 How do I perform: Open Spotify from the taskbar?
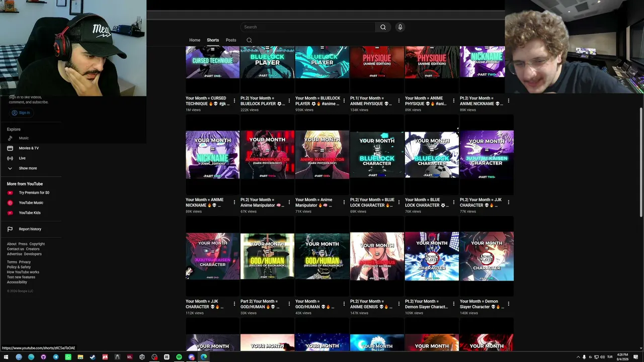[x=179, y=357]
